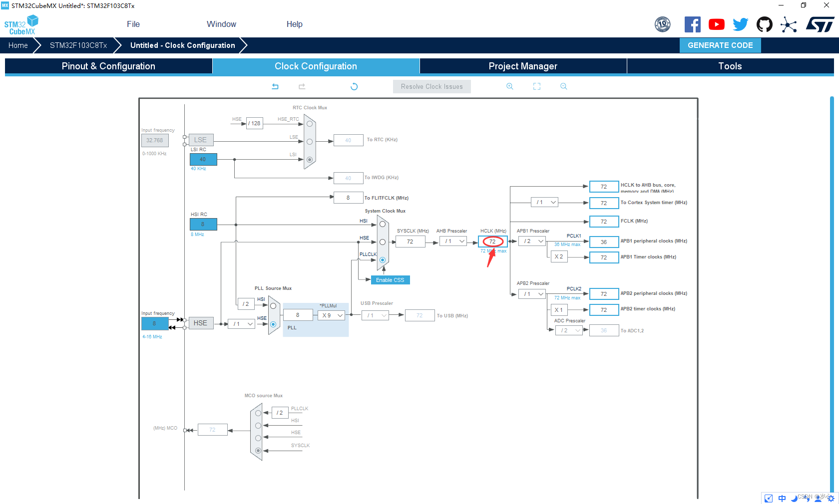
Task: Select HSI in MCO source Mux
Action: point(258,426)
